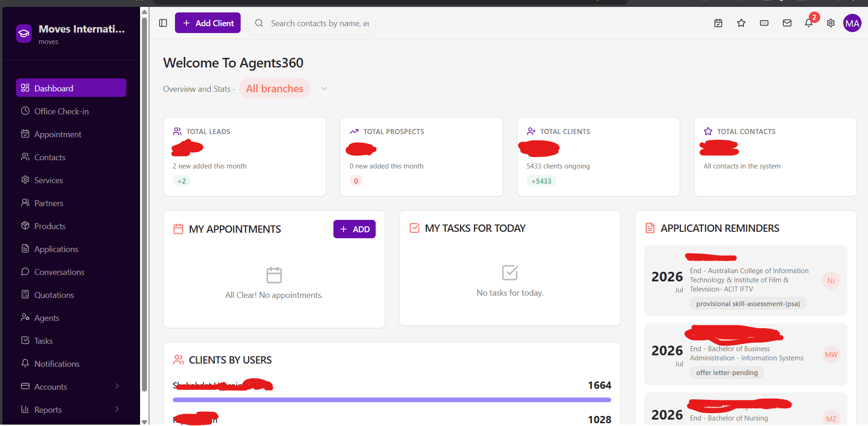Open Notifications in the sidebar
This screenshot has height=426, width=868.
pos(71,364)
